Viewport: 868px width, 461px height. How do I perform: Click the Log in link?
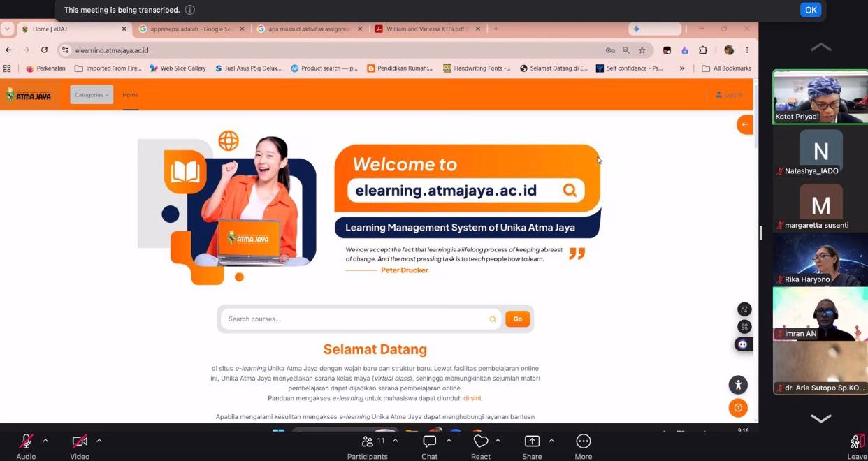[729, 94]
